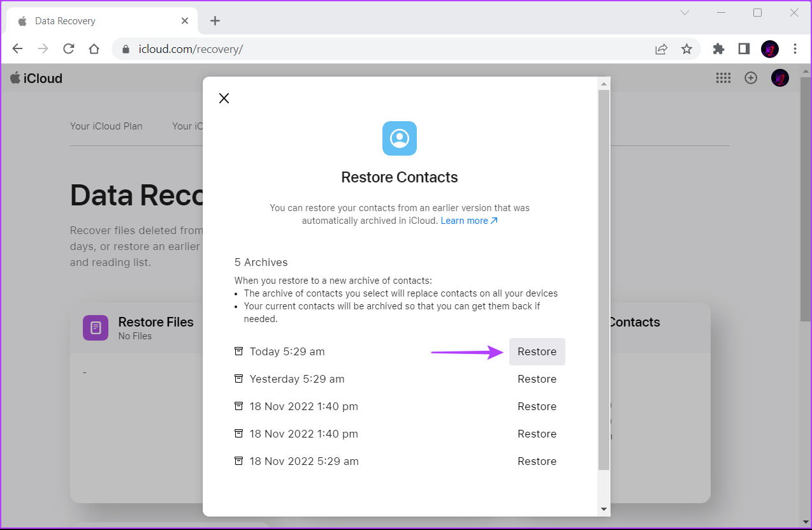The height and width of the screenshot is (530, 812).
Task: Click page scrollbar down arrow
Action: click(806, 522)
